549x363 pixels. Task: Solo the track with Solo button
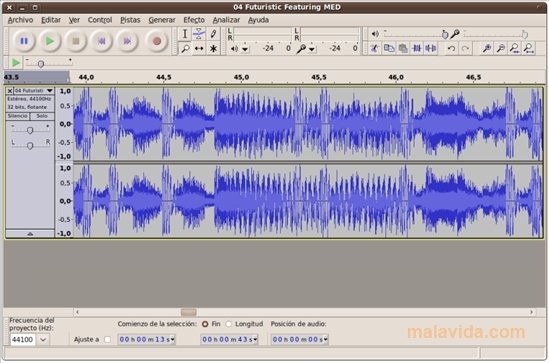pyautogui.click(x=42, y=116)
